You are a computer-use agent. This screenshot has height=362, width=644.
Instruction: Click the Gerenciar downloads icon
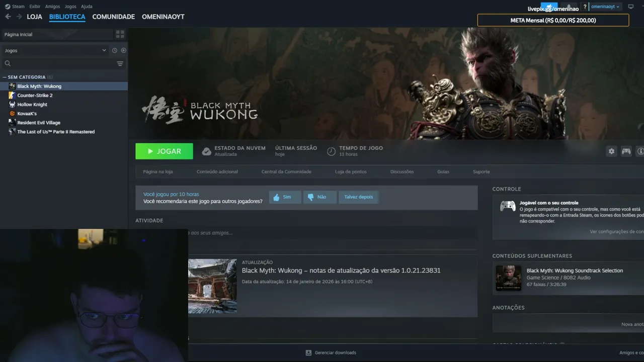coord(308,352)
